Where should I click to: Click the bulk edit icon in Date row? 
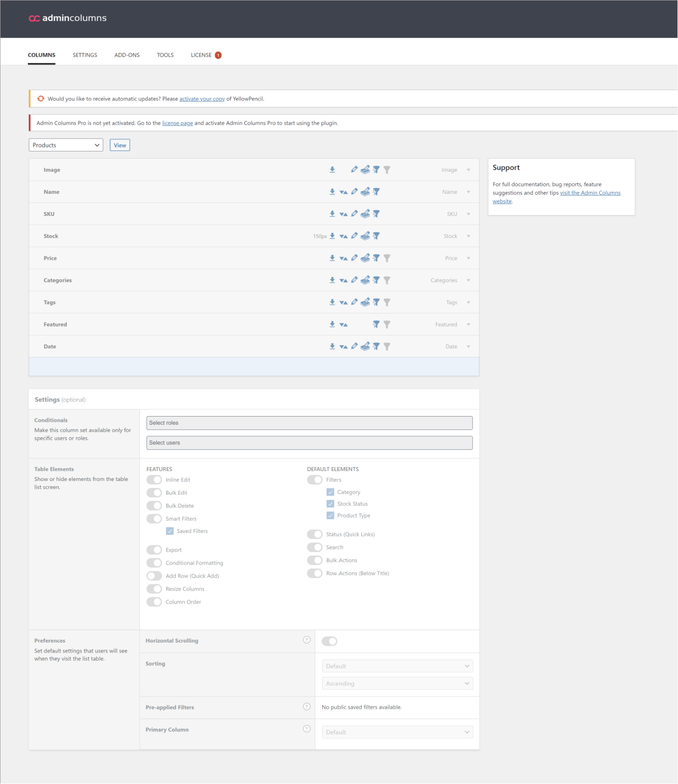[x=365, y=346]
